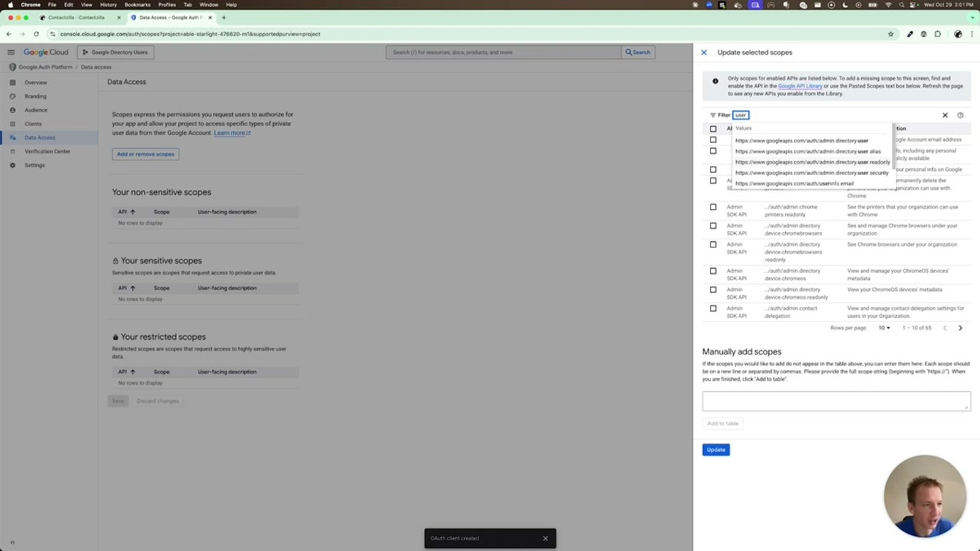Click Google Auth Platform breadcrumb
This screenshot has height=551, width=980.
[x=45, y=67]
